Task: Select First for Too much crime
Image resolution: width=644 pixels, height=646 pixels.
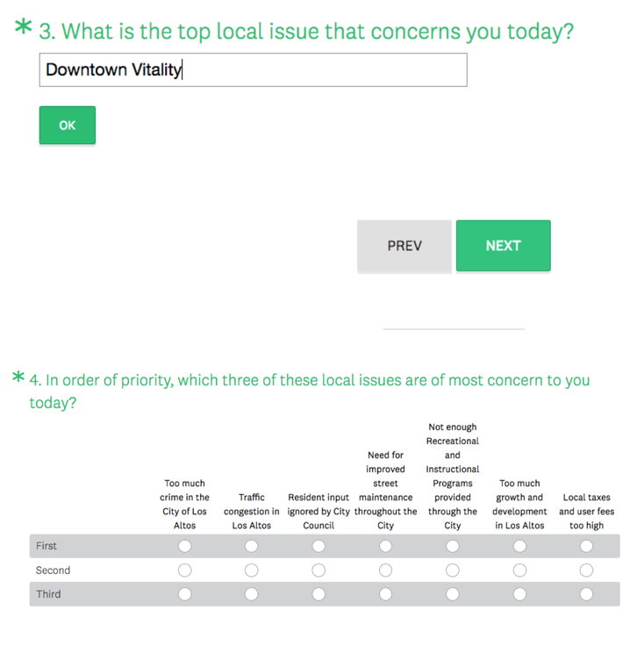Action: coord(184,546)
